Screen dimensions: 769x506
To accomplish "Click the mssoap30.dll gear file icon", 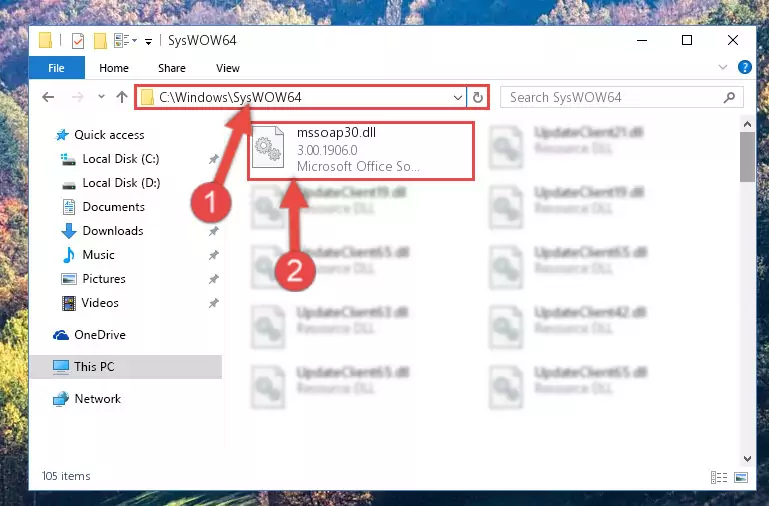I will click(x=268, y=147).
